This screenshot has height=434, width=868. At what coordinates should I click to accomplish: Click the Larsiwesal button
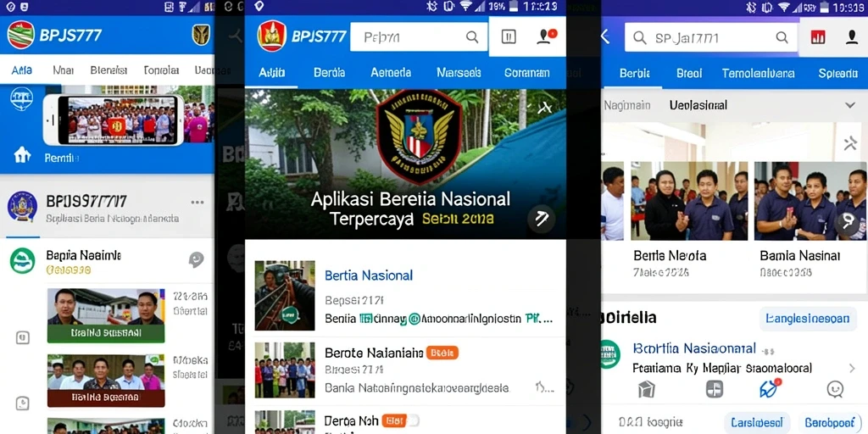pyautogui.click(x=757, y=423)
